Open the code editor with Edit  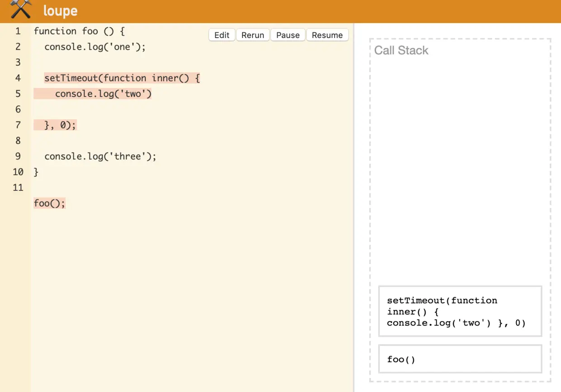(222, 35)
